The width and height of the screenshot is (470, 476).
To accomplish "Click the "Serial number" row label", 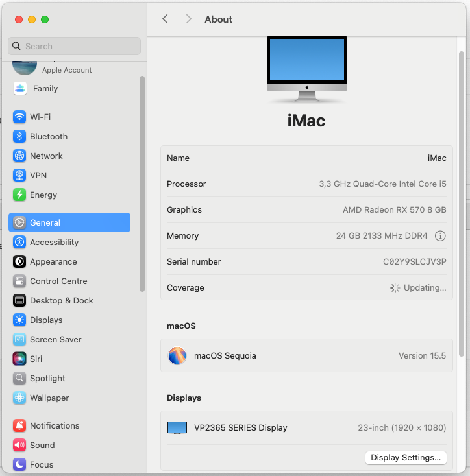I will point(194,262).
